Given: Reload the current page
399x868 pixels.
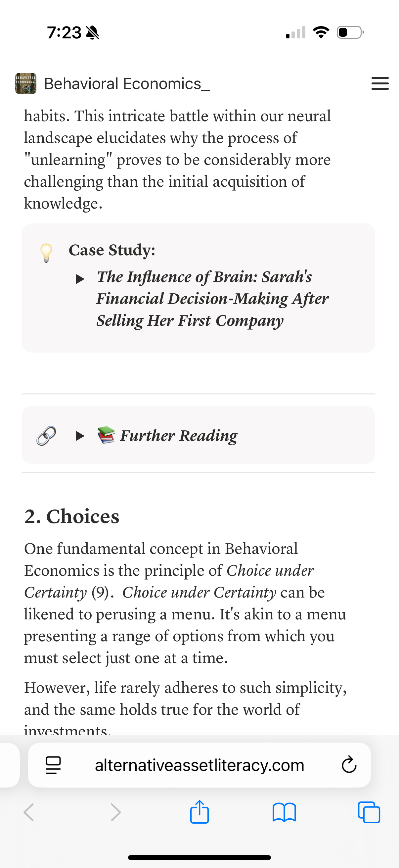Looking at the screenshot, I should (349, 765).
